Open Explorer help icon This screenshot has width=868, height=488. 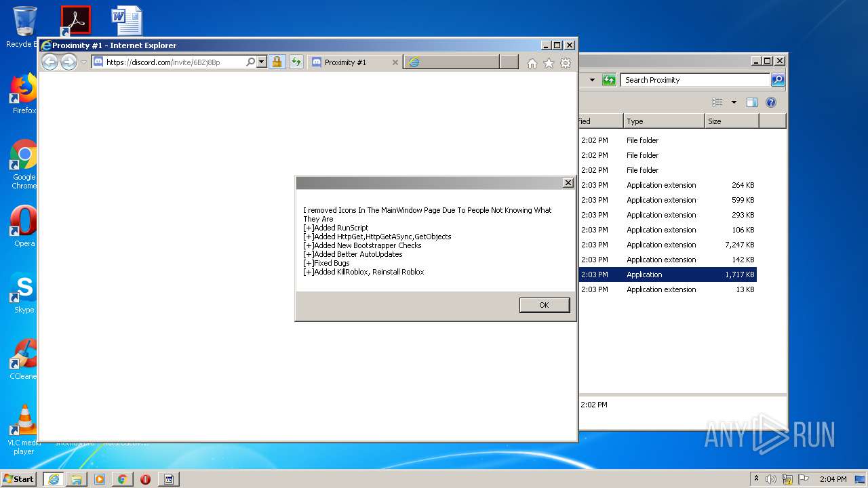[771, 102]
